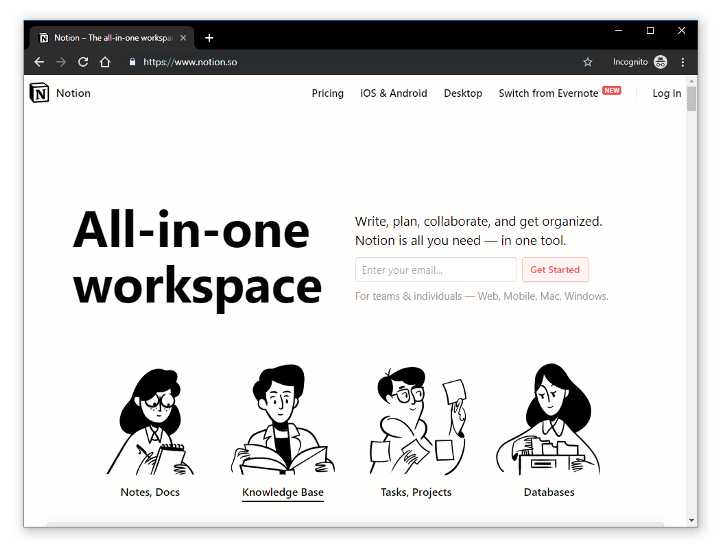Click the scrollbar down arrow
The width and height of the screenshot is (720, 554).
tap(692, 520)
